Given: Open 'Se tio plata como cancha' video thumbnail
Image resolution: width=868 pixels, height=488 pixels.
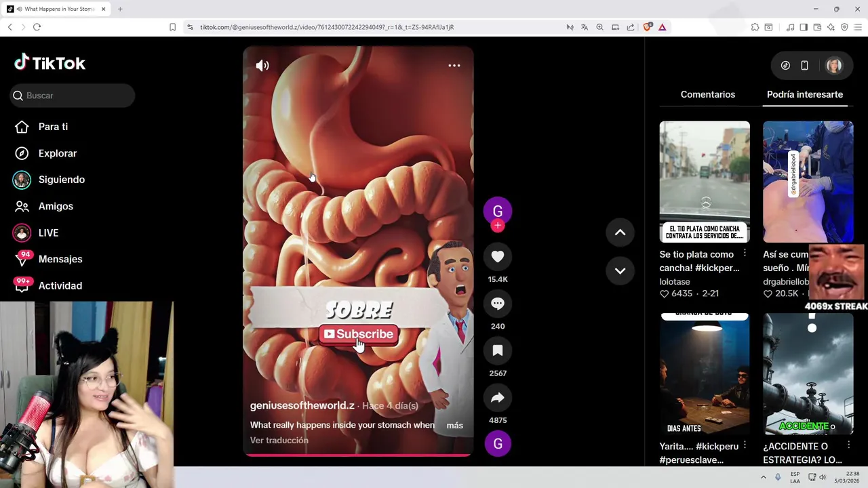Looking at the screenshot, I should [705, 182].
